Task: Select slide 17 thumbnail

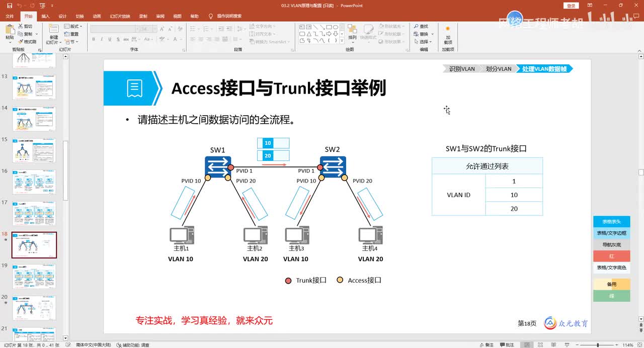Action: pos(34,213)
